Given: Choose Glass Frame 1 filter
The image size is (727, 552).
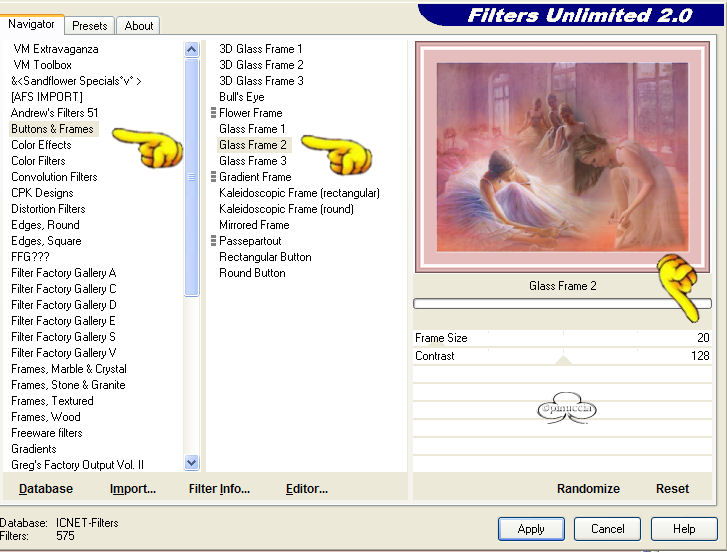Looking at the screenshot, I should pyautogui.click(x=252, y=129).
